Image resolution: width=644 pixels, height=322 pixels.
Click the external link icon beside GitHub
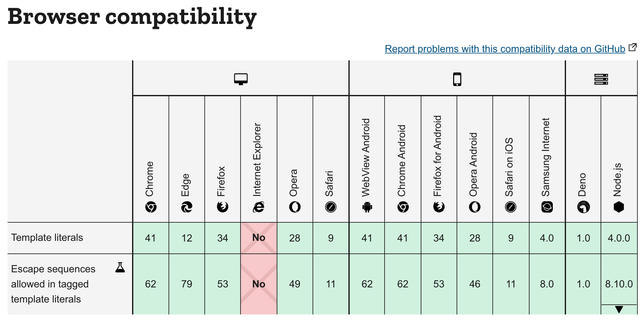pyautogui.click(x=632, y=48)
